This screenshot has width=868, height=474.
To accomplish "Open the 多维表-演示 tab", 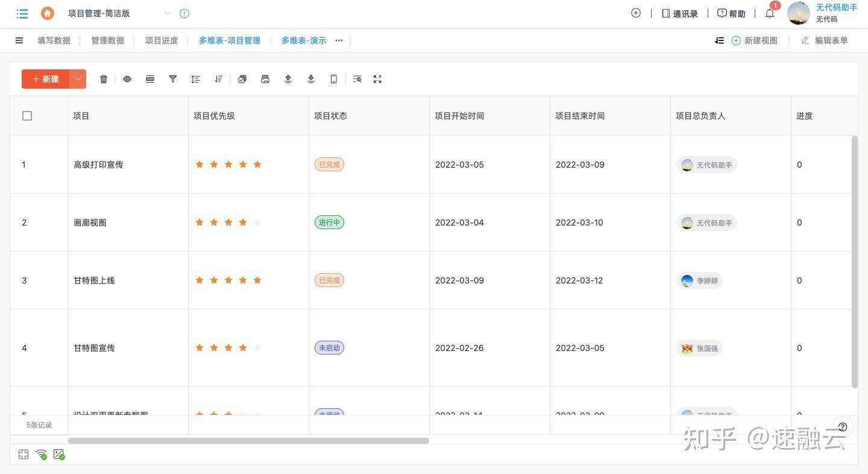I will (304, 40).
